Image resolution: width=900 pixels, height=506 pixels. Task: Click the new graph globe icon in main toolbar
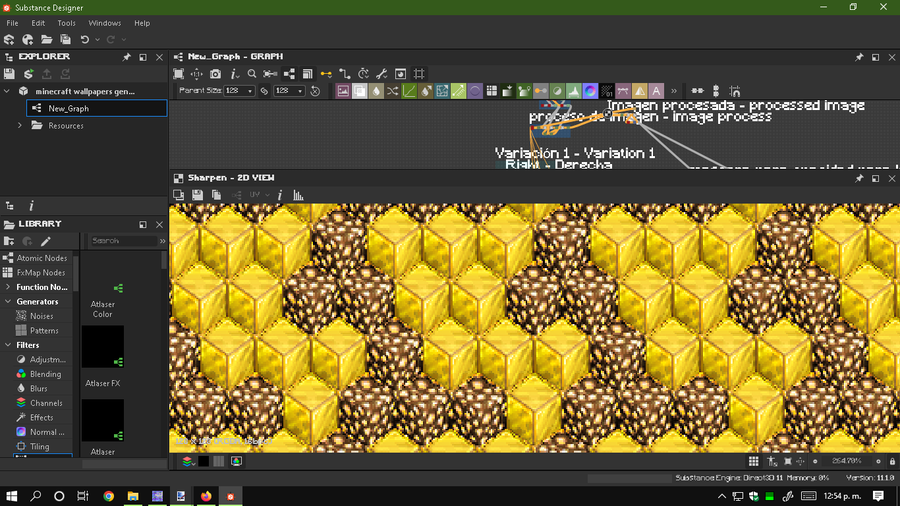28,40
